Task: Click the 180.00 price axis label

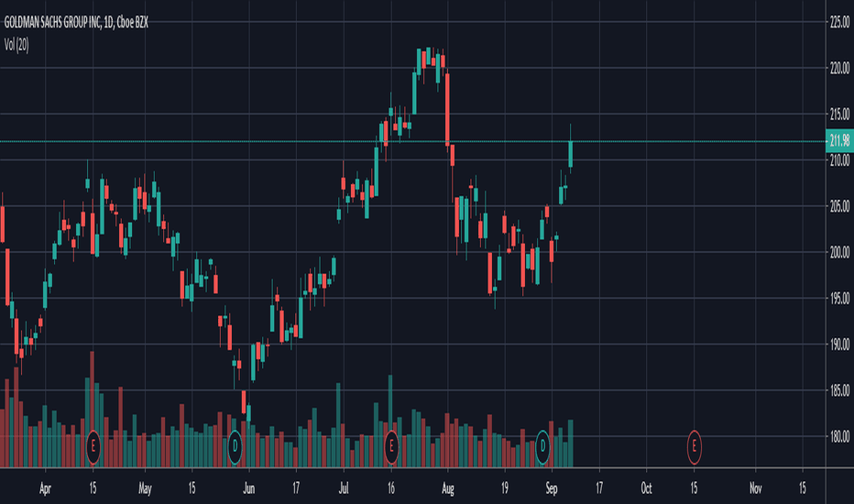Action: point(839,436)
